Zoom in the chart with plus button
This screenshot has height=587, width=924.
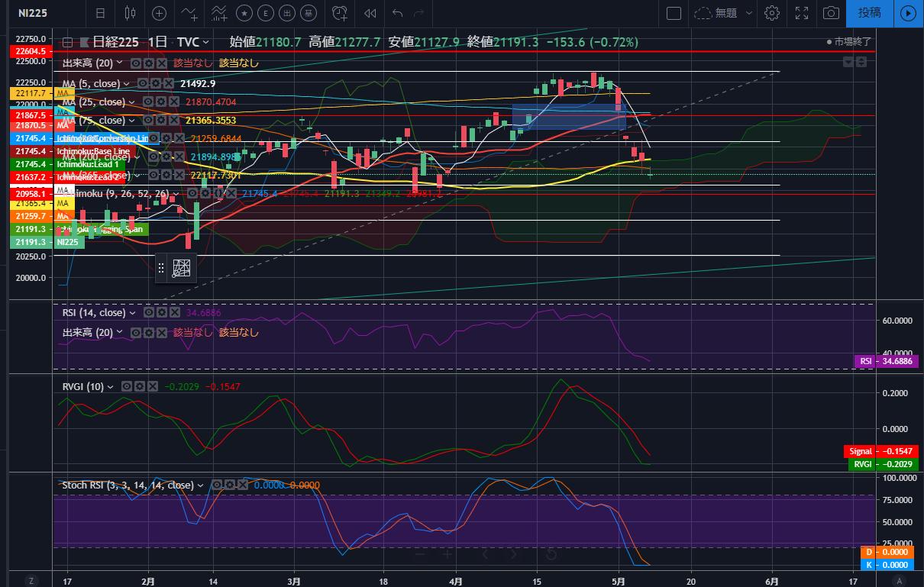tap(447, 553)
